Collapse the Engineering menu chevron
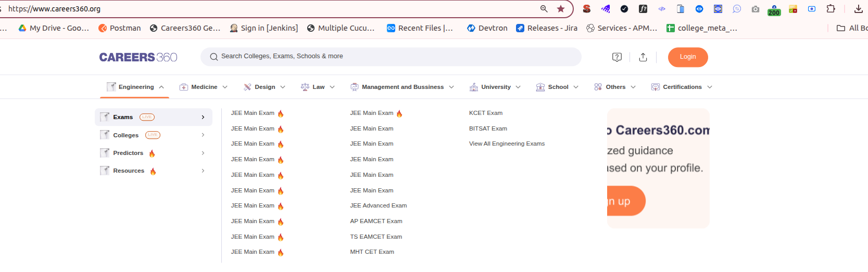This screenshot has width=868, height=272. click(161, 87)
